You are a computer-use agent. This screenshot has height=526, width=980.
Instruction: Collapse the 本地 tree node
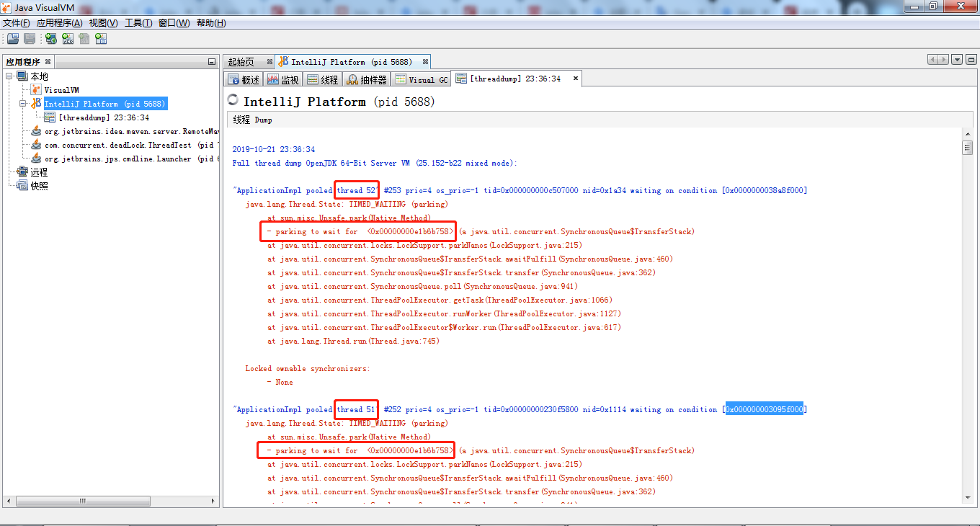coord(9,76)
